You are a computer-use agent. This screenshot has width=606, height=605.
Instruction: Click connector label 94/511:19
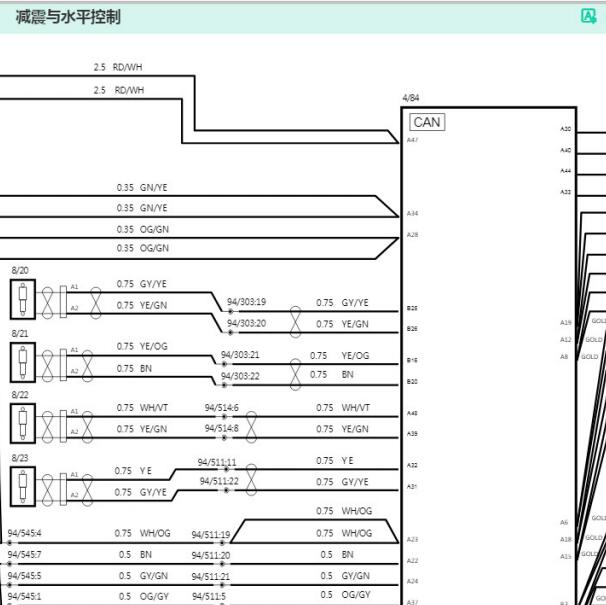click(211, 535)
